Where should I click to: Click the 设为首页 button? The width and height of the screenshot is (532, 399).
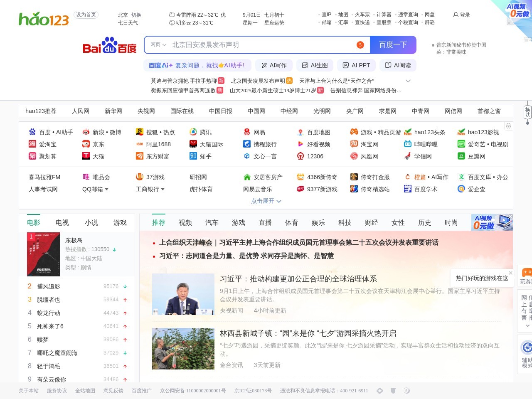86,15
